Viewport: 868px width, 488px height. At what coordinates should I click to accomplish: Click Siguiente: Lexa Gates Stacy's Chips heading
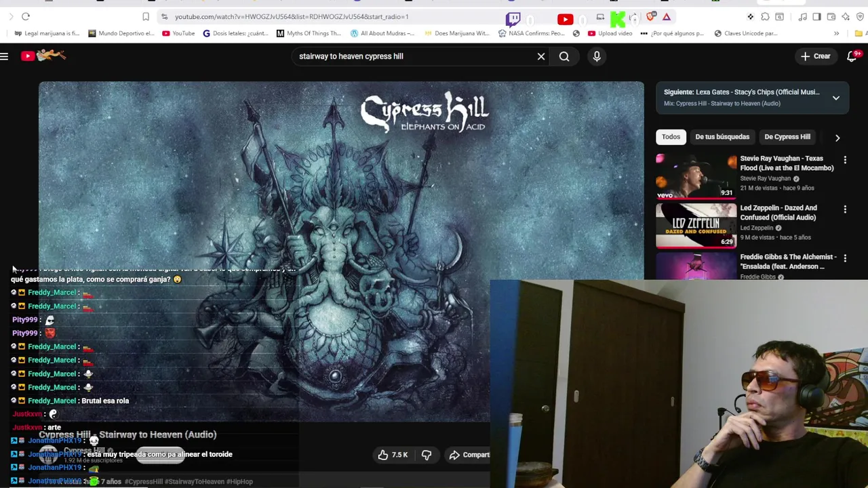click(741, 92)
